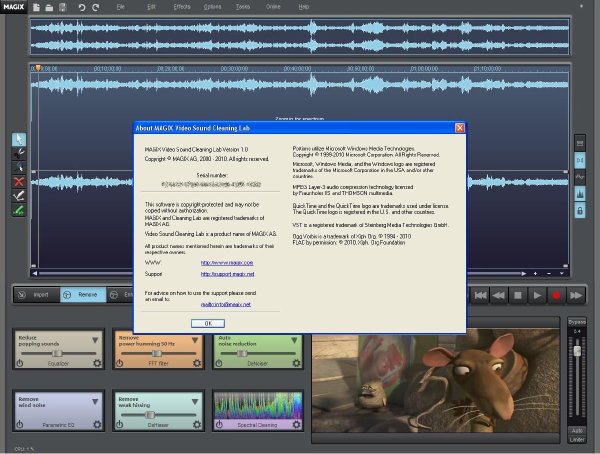Open the zoom options arrow under waveform
Screen dimensions: 600x454
pyautogui.click(x=561, y=273)
